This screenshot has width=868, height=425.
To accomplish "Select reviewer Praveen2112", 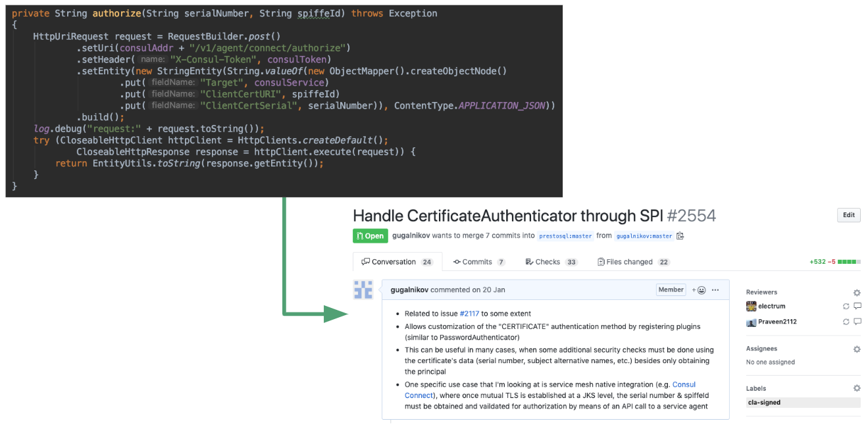I will point(778,322).
